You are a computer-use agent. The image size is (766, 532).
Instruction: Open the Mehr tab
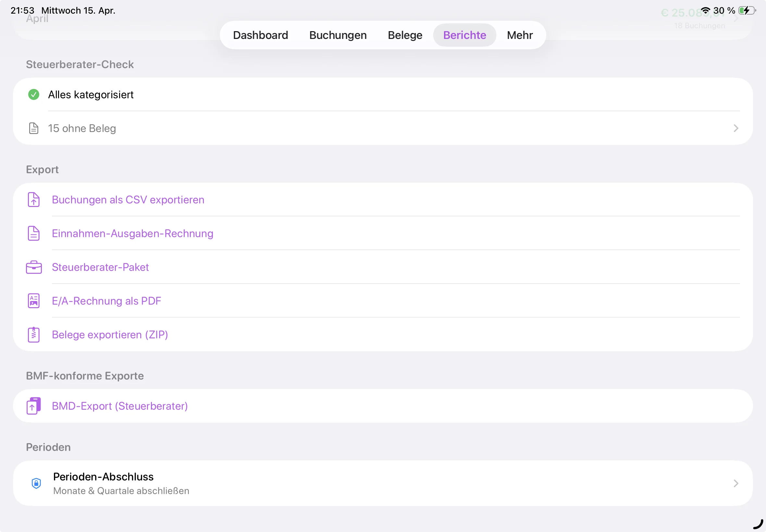pyautogui.click(x=520, y=35)
